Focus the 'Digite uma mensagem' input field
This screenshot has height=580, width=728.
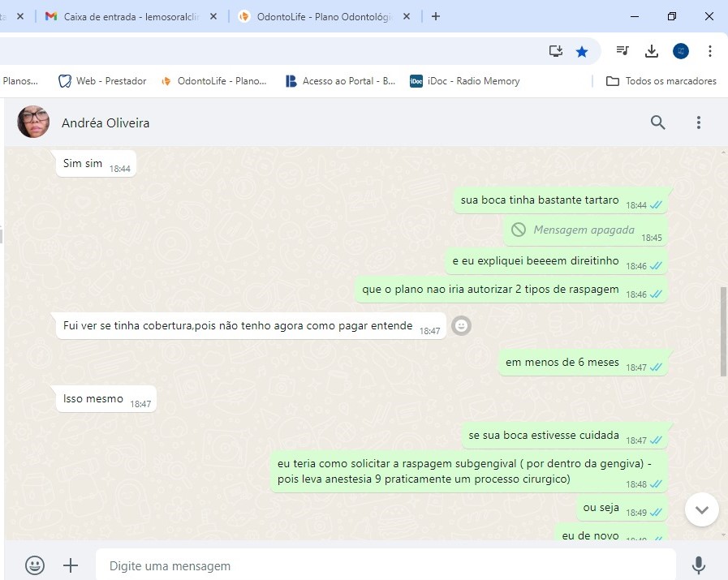pyautogui.click(x=386, y=565)
